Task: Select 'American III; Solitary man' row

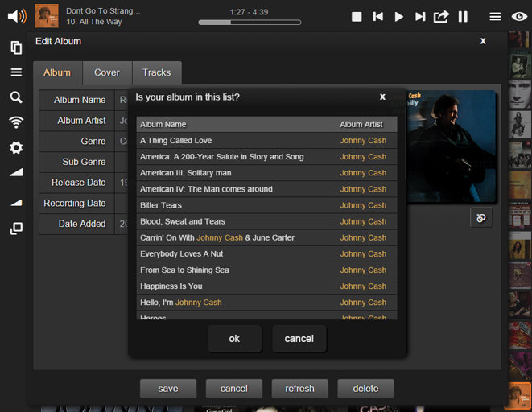Action: click(266, 173)
